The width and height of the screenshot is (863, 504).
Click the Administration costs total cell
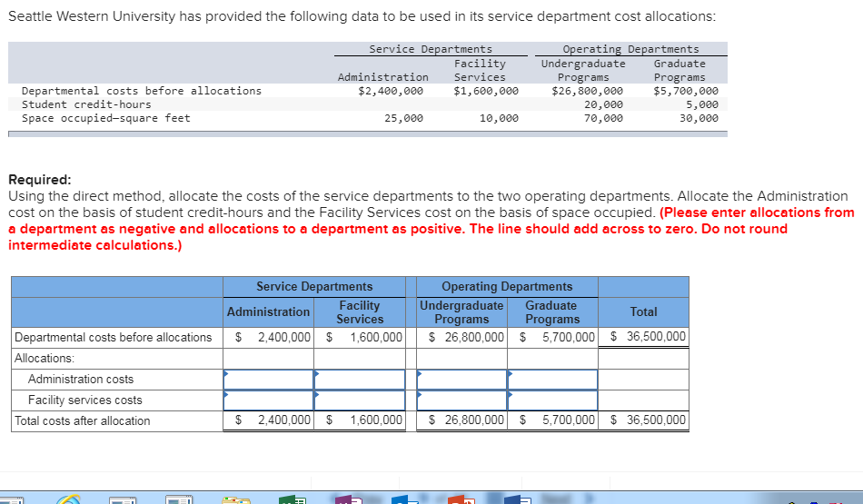pos(643,380)
